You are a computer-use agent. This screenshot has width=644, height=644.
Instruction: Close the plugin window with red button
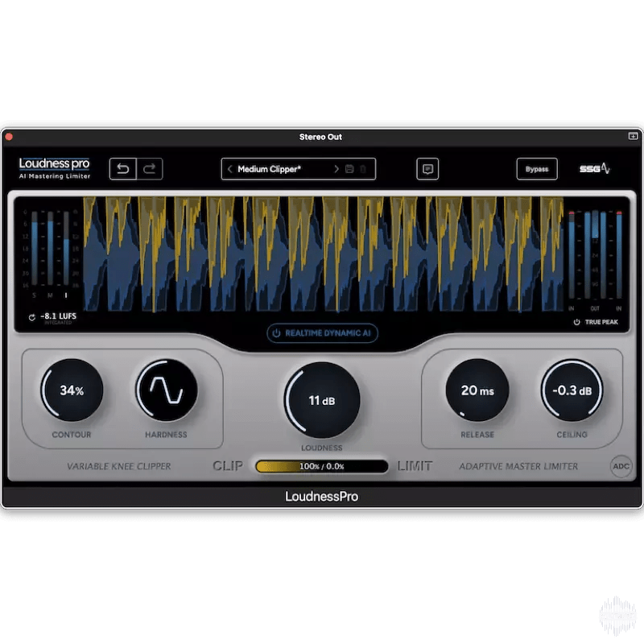click(x=9, y=137)
